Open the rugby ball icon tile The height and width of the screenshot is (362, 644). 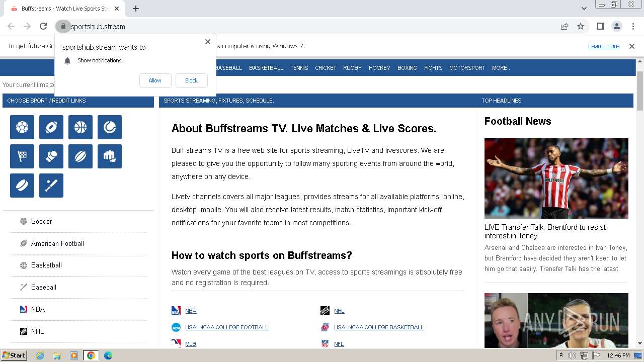click(80, 156)
